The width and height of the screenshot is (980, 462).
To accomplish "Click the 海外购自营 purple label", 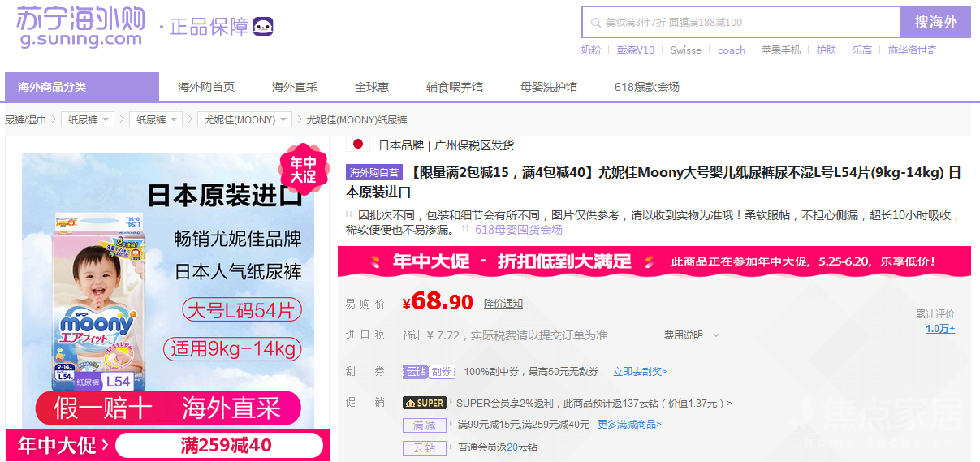I will coord(374,172).
